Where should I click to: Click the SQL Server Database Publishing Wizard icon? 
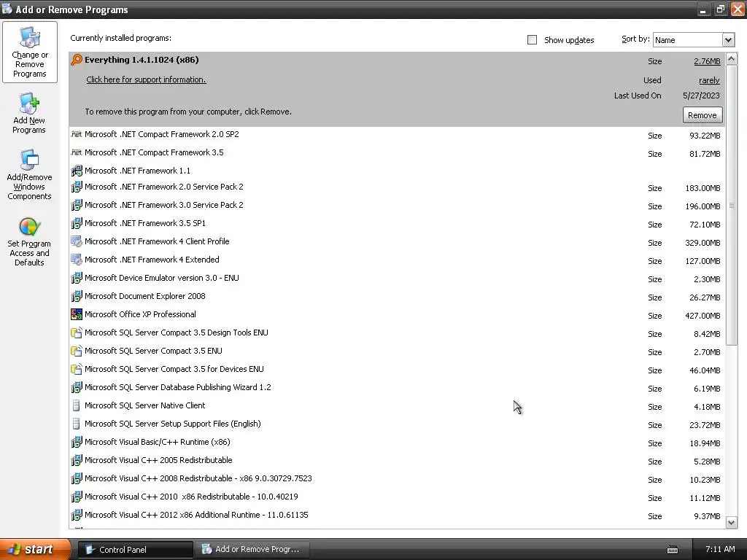click(76, 387)
